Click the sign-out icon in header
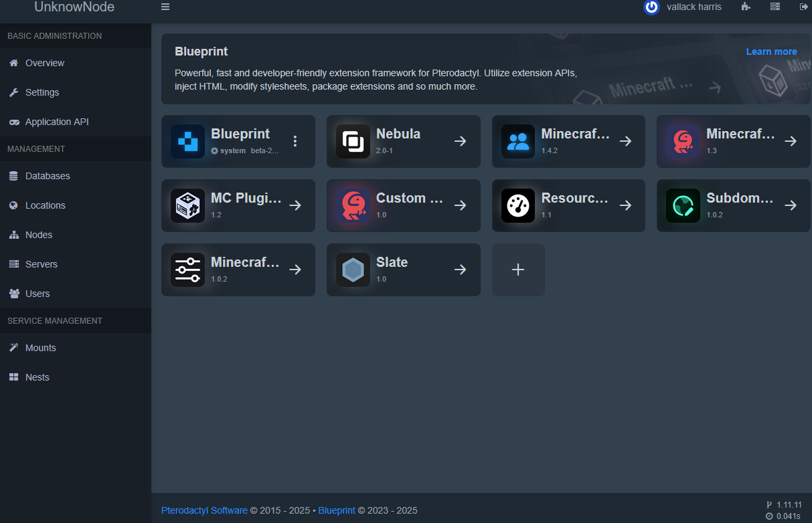812x523 pixels. click(803, 7)
